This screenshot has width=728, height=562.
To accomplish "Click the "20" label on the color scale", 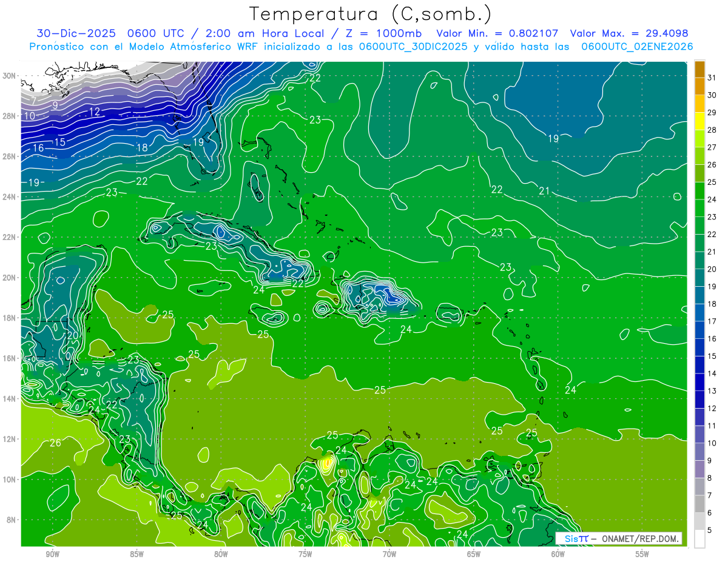I will click(x=712, y=269).
